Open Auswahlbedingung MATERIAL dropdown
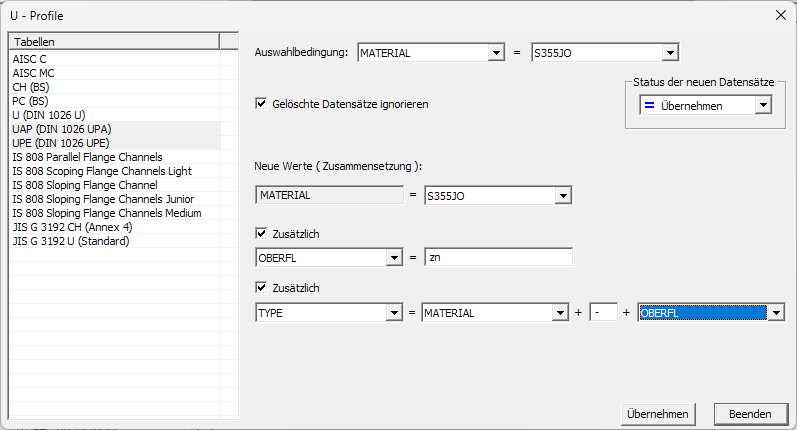This screenshot has height=430, width=797. [x=496, y=53]
